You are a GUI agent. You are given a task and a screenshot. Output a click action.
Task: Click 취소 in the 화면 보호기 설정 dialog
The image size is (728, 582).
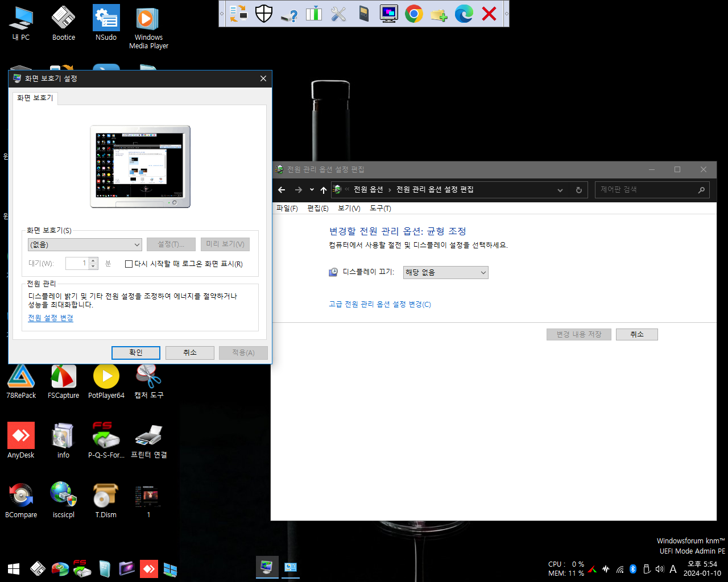[x=190, y=352]
